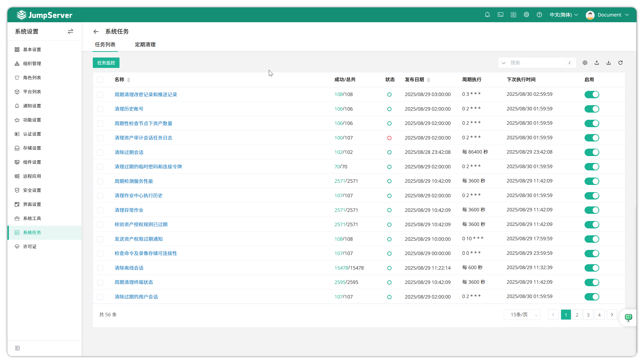644x361 pixels.
Task: Open 组织管理 in sidebar
Action: [44, 63]
